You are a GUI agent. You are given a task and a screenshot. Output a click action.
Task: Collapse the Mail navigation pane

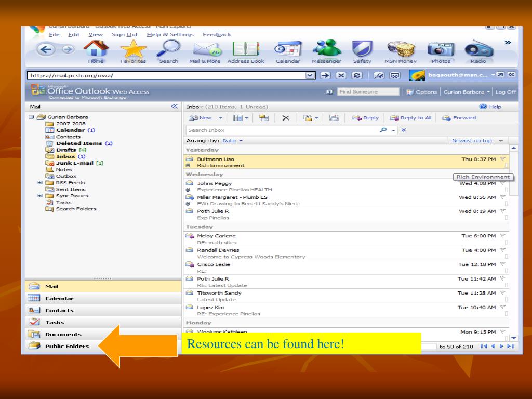pos(175,106)
